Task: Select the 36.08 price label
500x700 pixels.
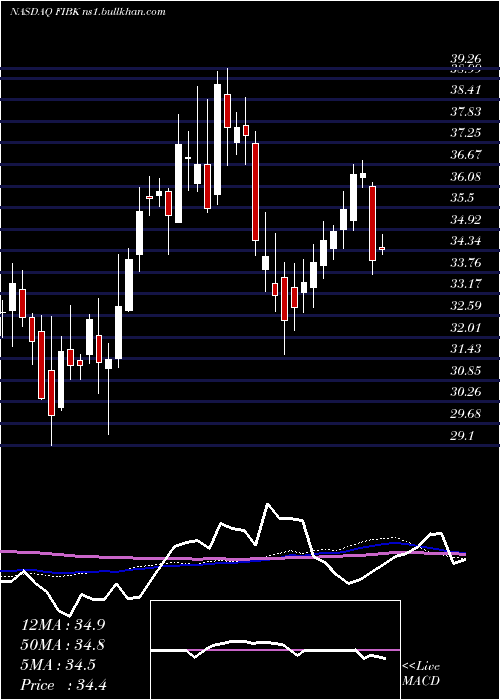Action: pyautogui.click(x=465, y=176)
